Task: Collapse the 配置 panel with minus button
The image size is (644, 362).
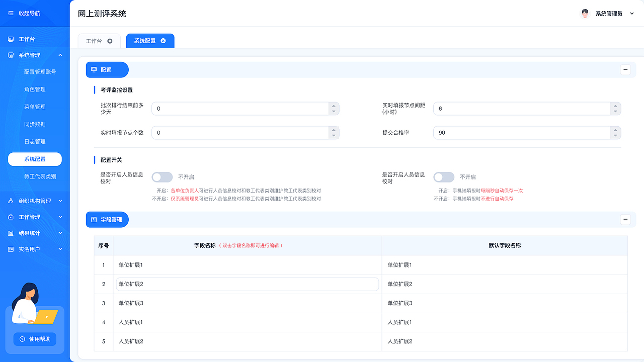Action: tap(625, 70)
